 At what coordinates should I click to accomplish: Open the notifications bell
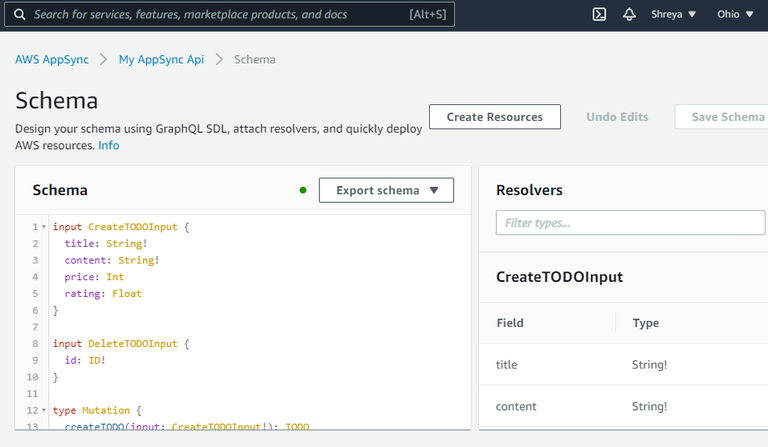coord(629,15)
